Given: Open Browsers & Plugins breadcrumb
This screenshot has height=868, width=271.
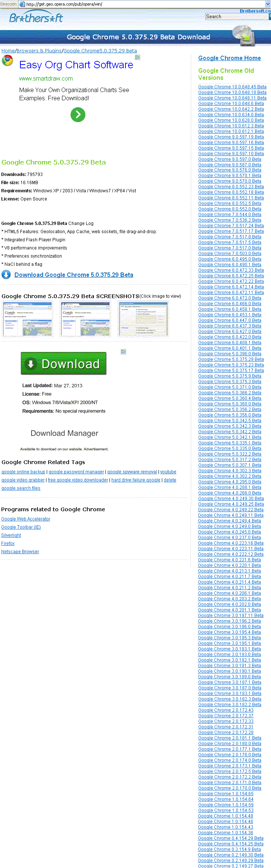Looking at the screenshot, I should pyautogui.click(x=39, y=50).
